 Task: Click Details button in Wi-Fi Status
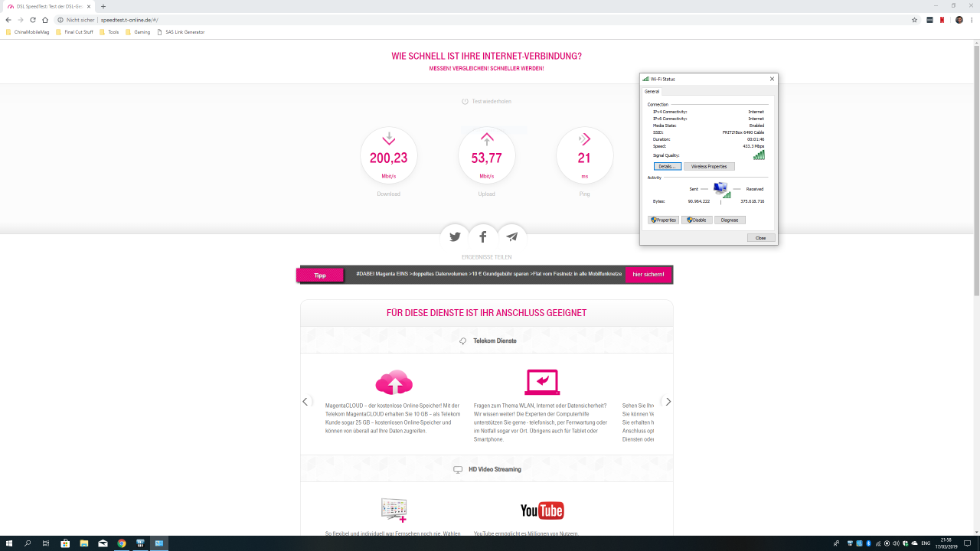pos(668,166)
